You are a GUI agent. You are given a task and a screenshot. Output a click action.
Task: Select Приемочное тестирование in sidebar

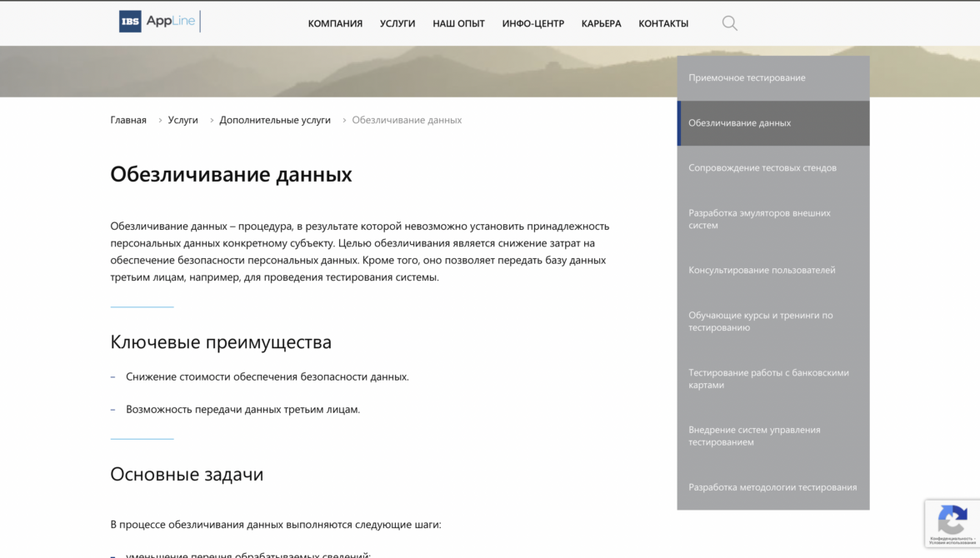[x=773, y=78]
